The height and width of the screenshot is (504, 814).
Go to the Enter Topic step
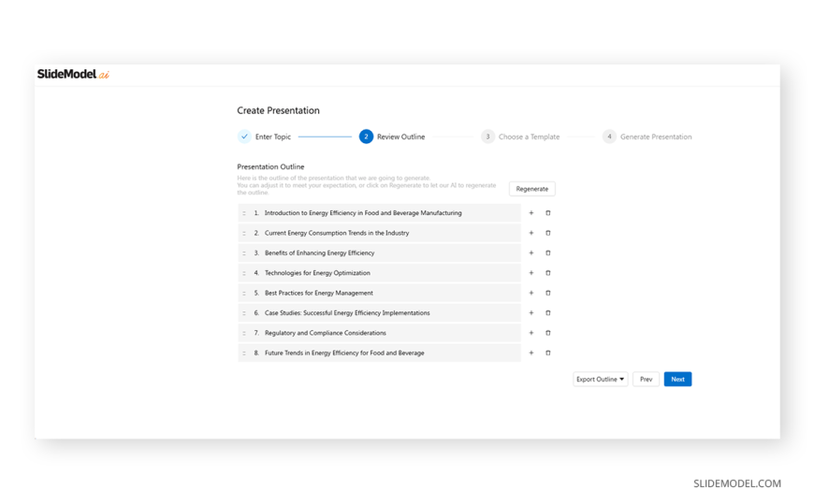click(264, 137)
